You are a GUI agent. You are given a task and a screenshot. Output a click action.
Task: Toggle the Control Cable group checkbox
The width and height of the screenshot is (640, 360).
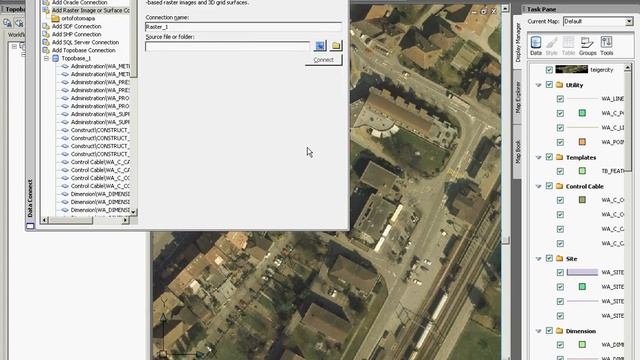(x=549, y=186)
